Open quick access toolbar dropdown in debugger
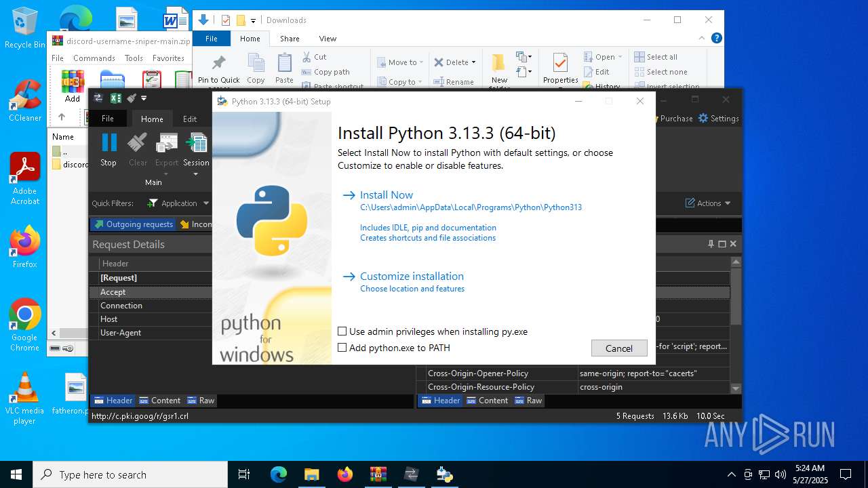 click(144, 99)
